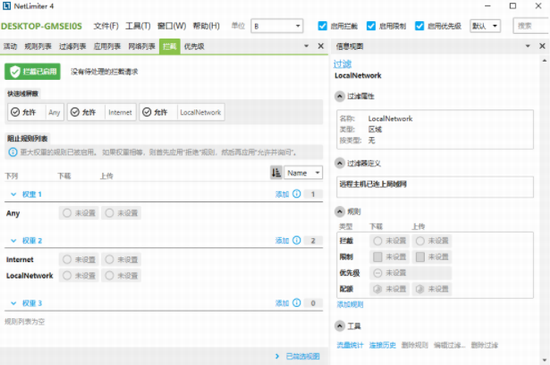Collapse the weight 3 group chevron

click(x=13, y=303)
